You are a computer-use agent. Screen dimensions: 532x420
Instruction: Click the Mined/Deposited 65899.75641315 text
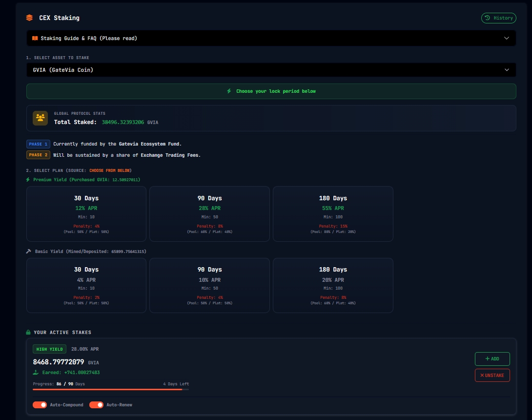(106, 251)
